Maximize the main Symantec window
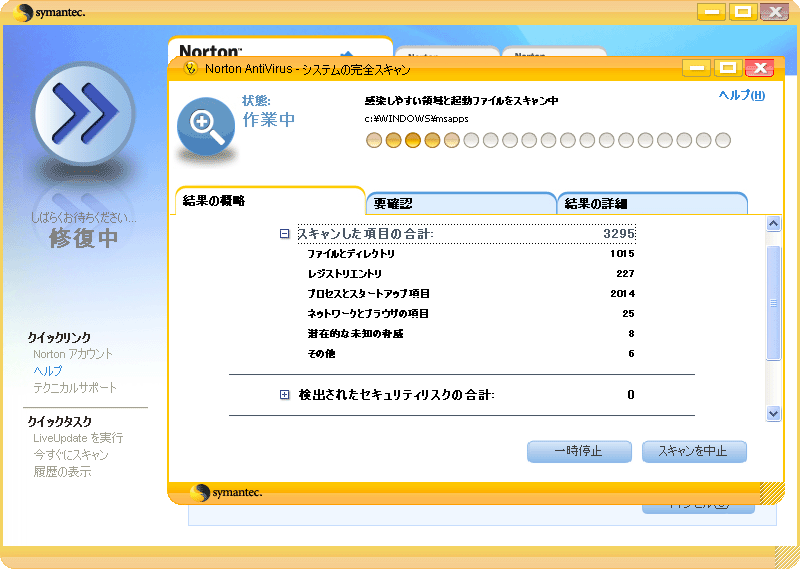This screenshot has height=569, width=800. [x=743, y=12]
